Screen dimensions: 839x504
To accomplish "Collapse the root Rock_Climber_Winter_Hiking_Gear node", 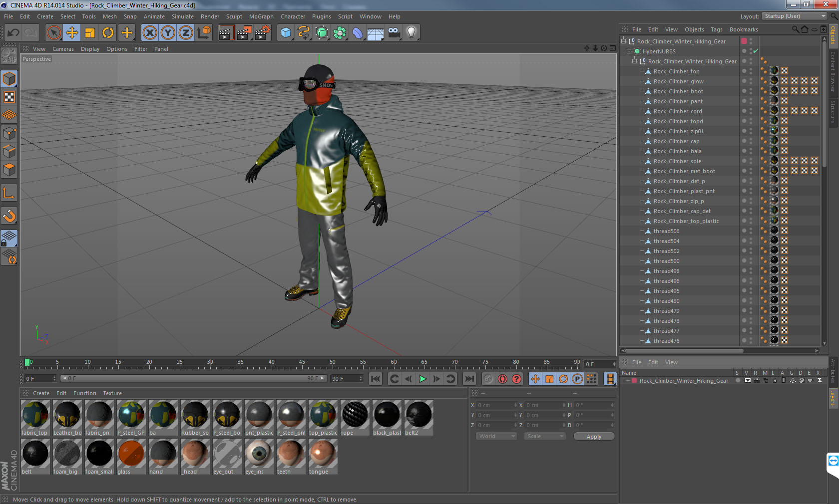I will (x=624, y=41).
